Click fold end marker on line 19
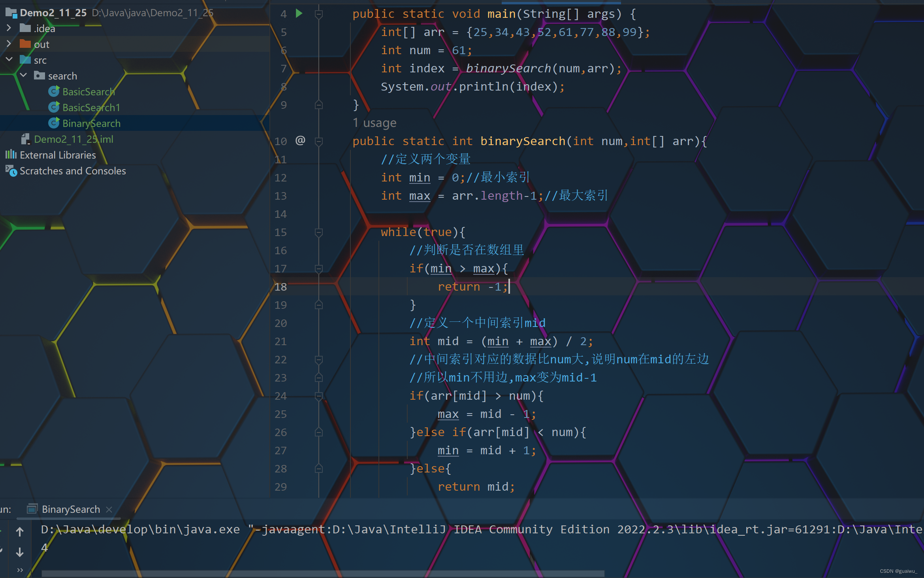This screenshot has width=924, height=578. (x=319, y=305)
